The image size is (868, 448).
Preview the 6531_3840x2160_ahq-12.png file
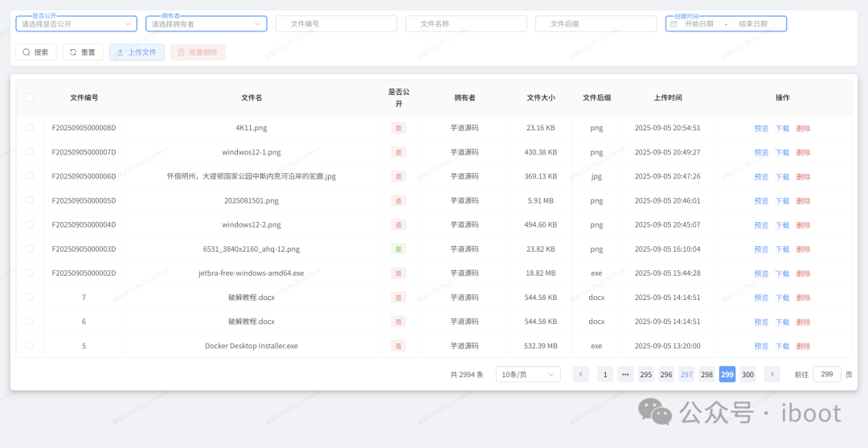click(761, 249)
